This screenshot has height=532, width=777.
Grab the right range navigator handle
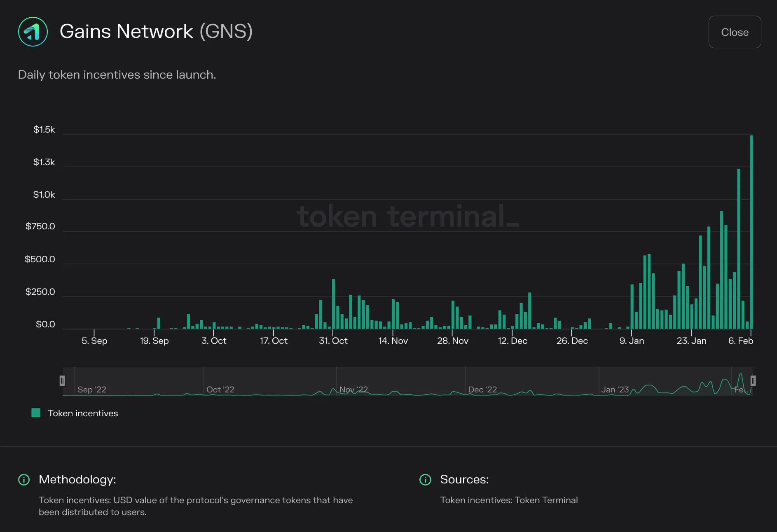pos(753,381)
